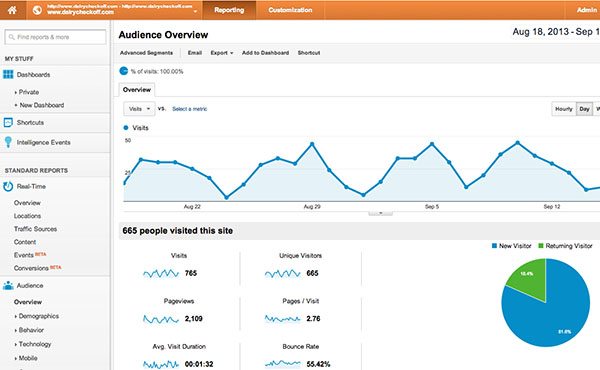The width and height of the screenshot is (600, 370).
Task: Open Events BETA report
Action: (x=30, y=255)
